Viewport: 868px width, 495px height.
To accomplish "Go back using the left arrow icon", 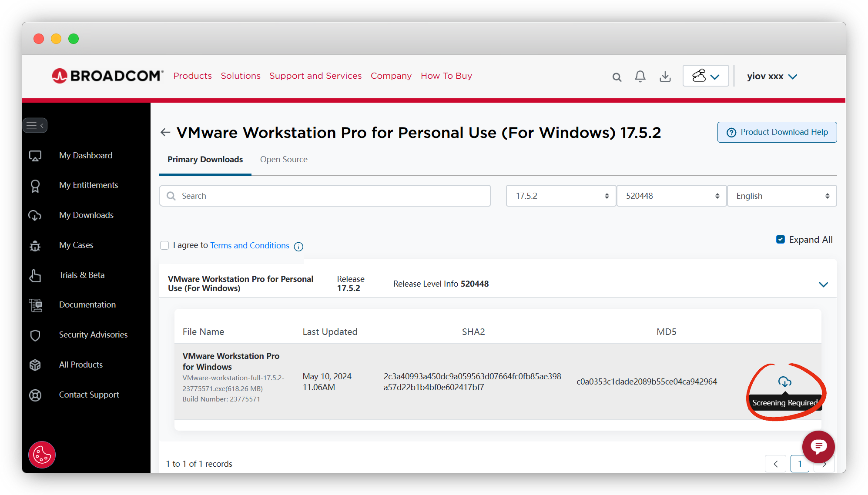I will click(x=165, y=132).
